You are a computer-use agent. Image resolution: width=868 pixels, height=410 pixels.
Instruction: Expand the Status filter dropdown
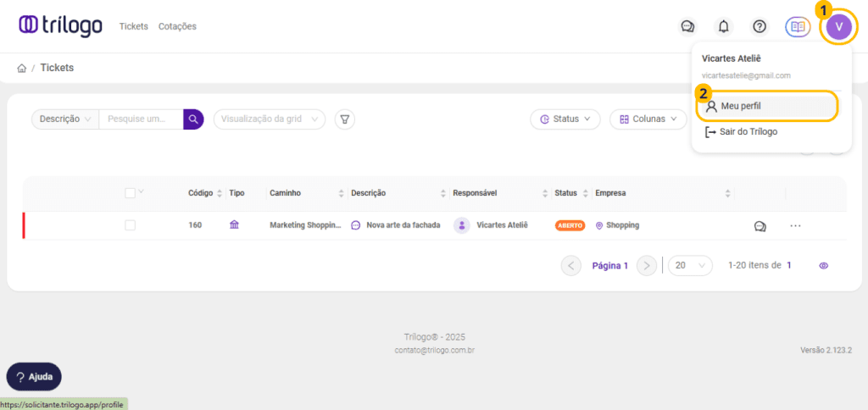pyautogui.click(x=565, y=119)
